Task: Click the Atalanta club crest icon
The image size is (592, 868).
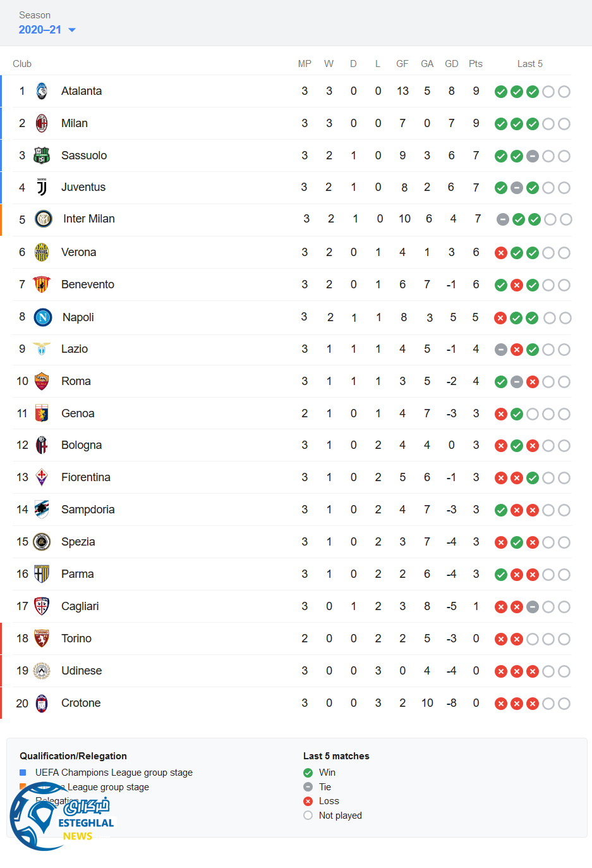Action: 42,91
